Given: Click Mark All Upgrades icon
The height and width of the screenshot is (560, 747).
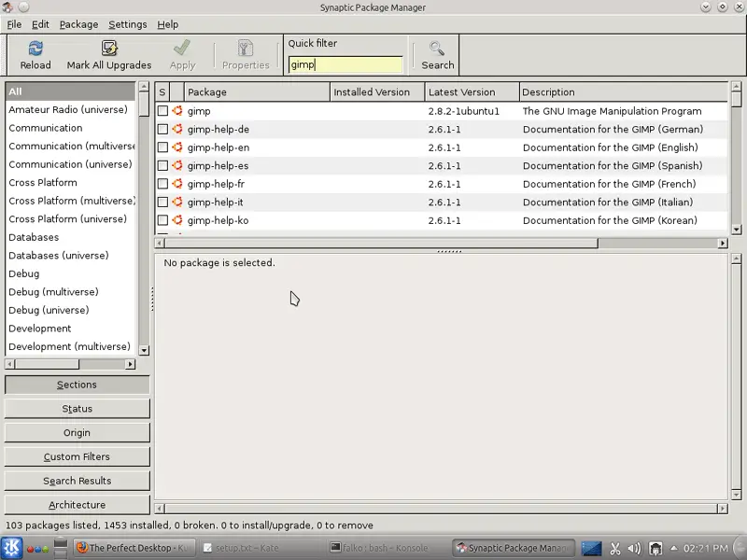Looking at the screenshot, I should coord(109,49).
